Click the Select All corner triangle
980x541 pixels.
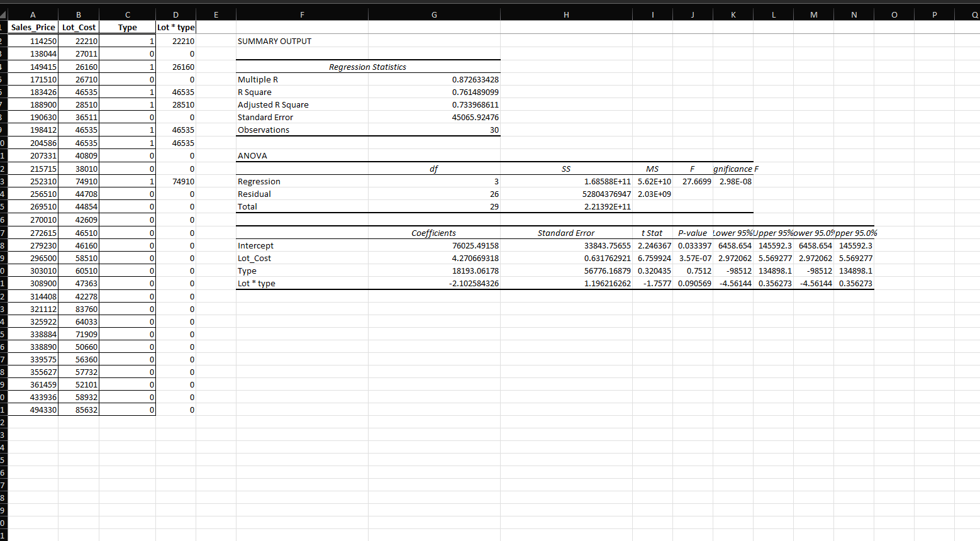pyautogui.click(x=4, y=14)
